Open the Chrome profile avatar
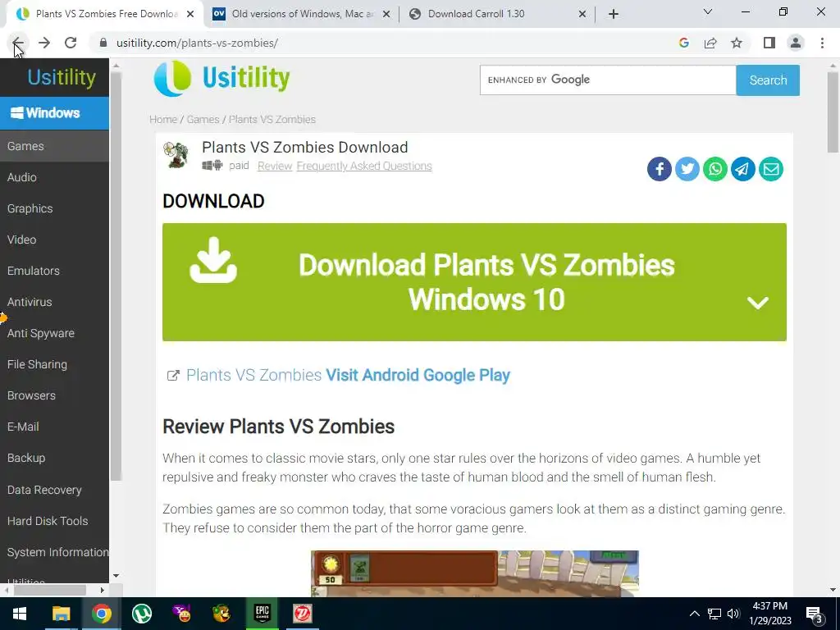840x630 pixels. click(796, 43)
